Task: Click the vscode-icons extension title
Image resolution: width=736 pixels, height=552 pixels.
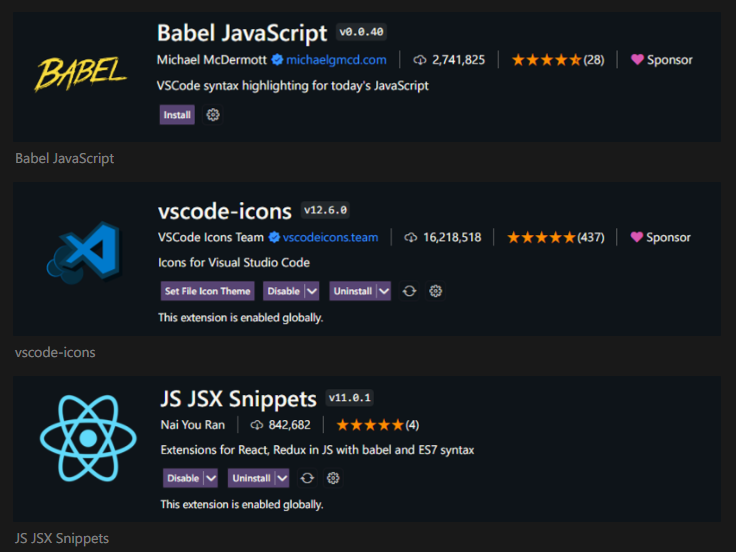Action: coord(225,212)
